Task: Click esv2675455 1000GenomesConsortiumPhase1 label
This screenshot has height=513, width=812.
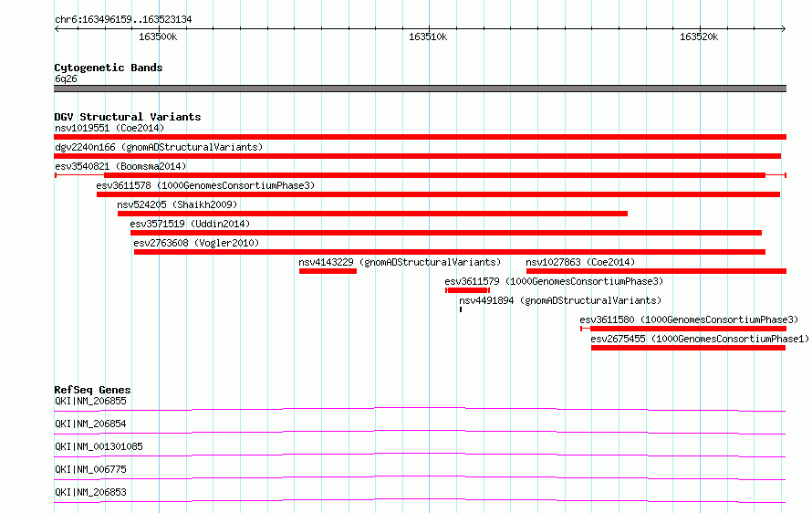Action: [x=700, y=339]
